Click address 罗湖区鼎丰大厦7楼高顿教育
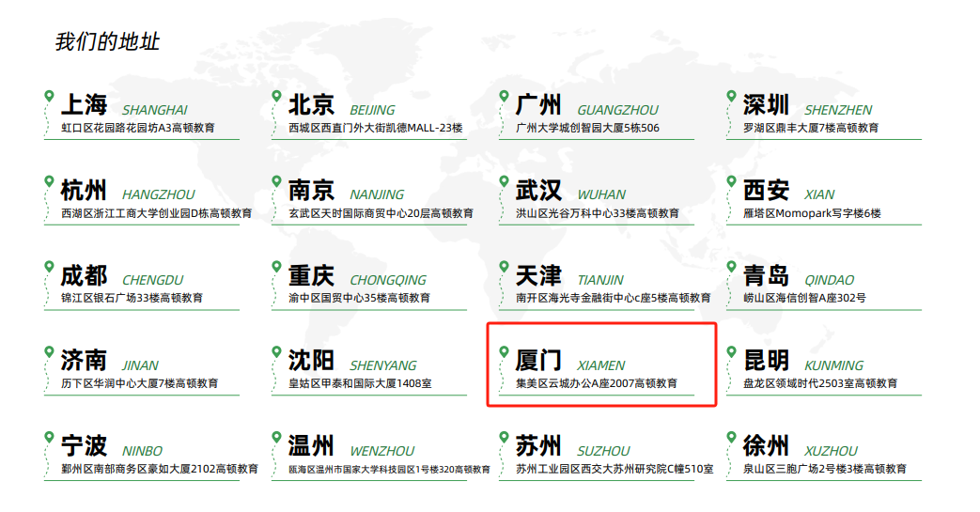980x512 pixels. [x=811, y=128]
